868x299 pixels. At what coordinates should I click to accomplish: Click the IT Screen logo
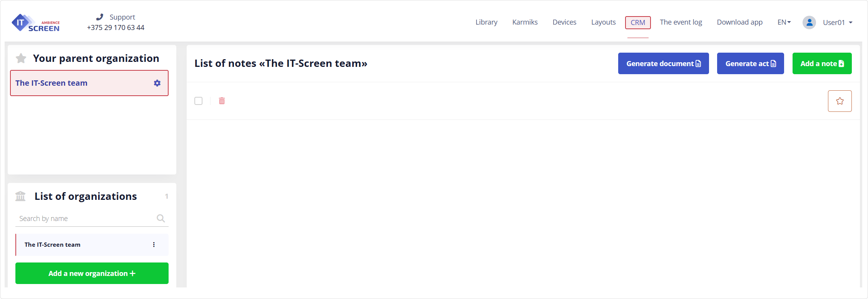click(x=36, y=23)
